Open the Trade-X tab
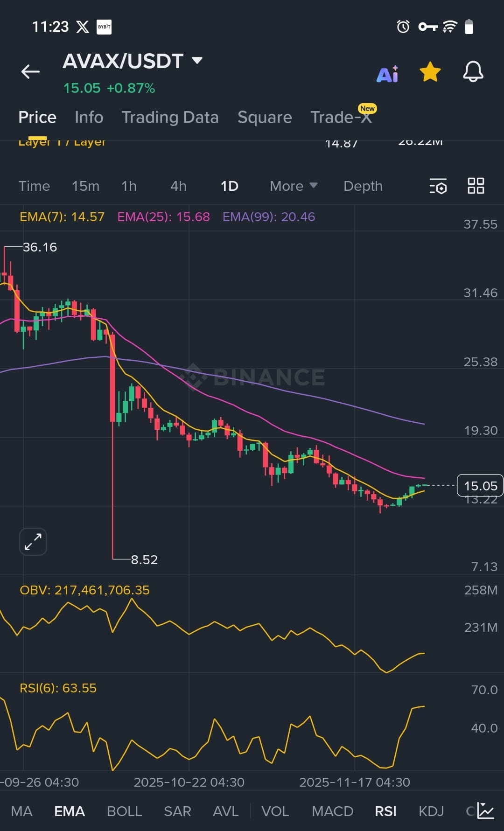The image size is (504, 831). point(341,117)
